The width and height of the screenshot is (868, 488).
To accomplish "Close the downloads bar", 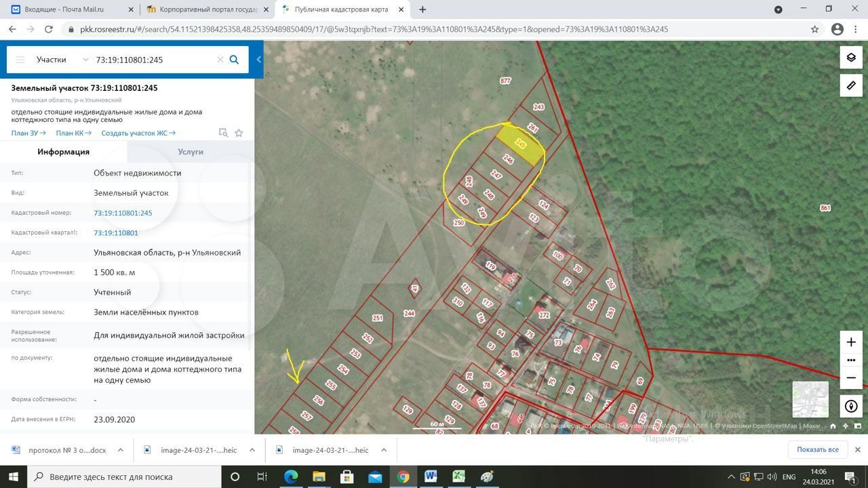I will point(857,450).
